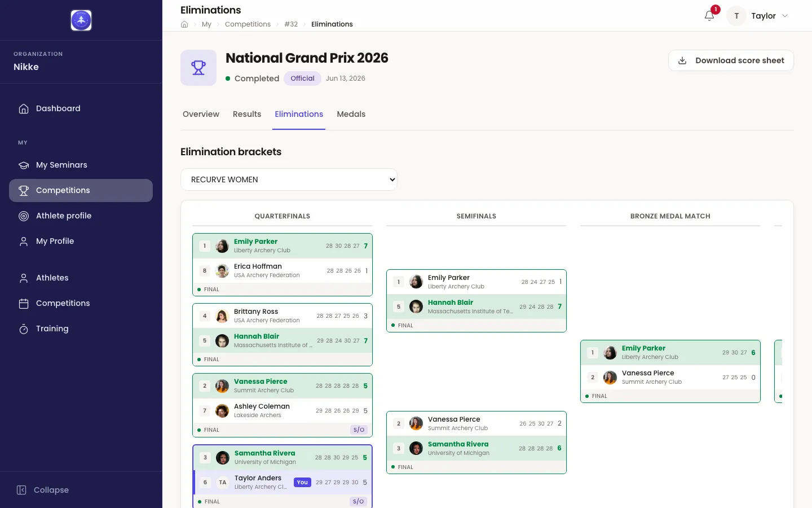The image size is (812, 508).
Task: Click the trophy icon beside the competition title
Action: (198, 68)
